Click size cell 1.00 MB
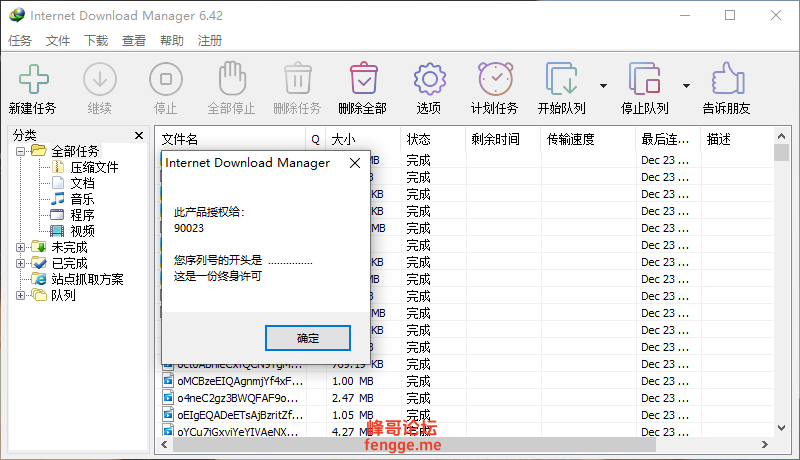Viewport: 800px width, 460px height. click(353, 381)
